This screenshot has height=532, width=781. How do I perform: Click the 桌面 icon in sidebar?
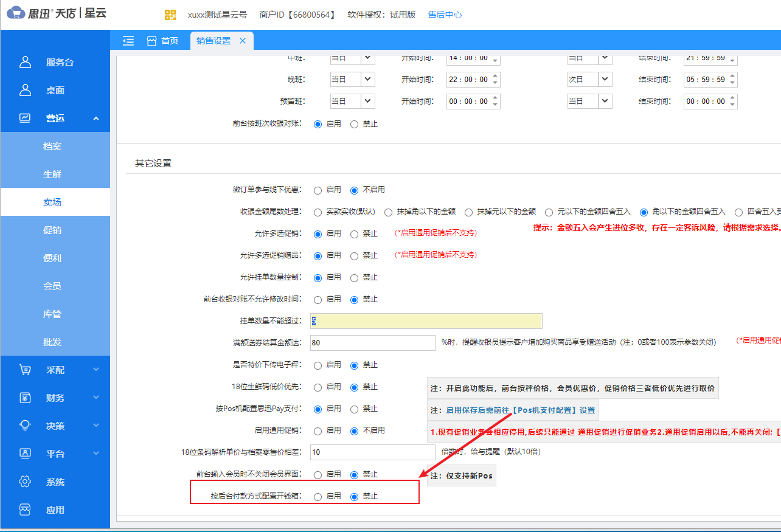pyautogui.click(x=25, y=90)
